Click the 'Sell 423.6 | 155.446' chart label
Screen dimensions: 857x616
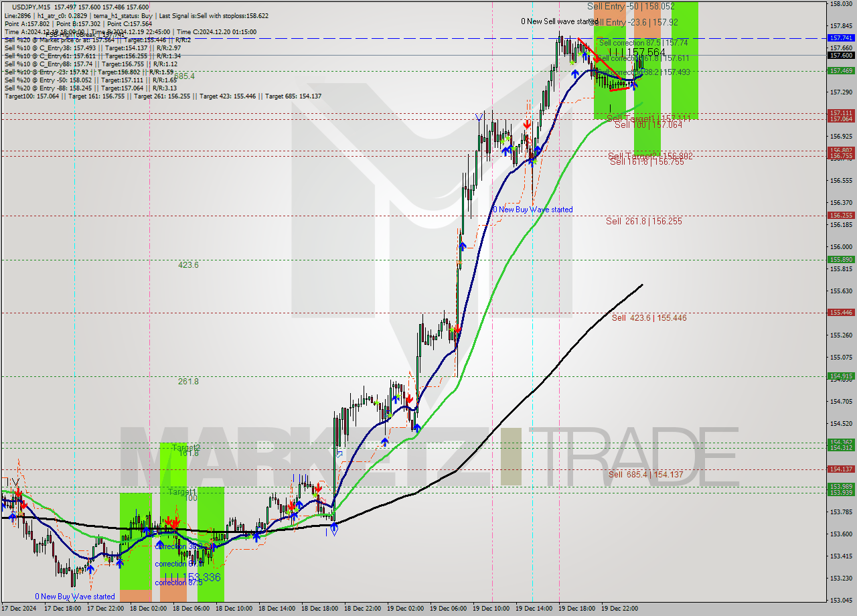(649, 317)
